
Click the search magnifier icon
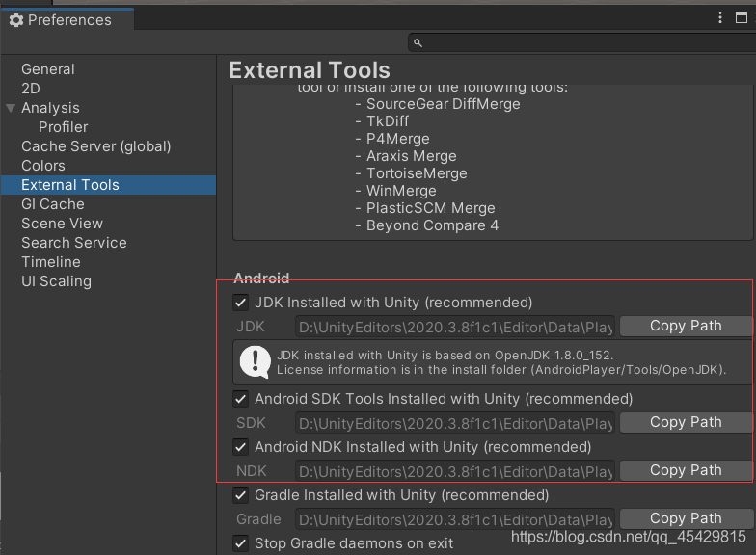coord(418,43)
